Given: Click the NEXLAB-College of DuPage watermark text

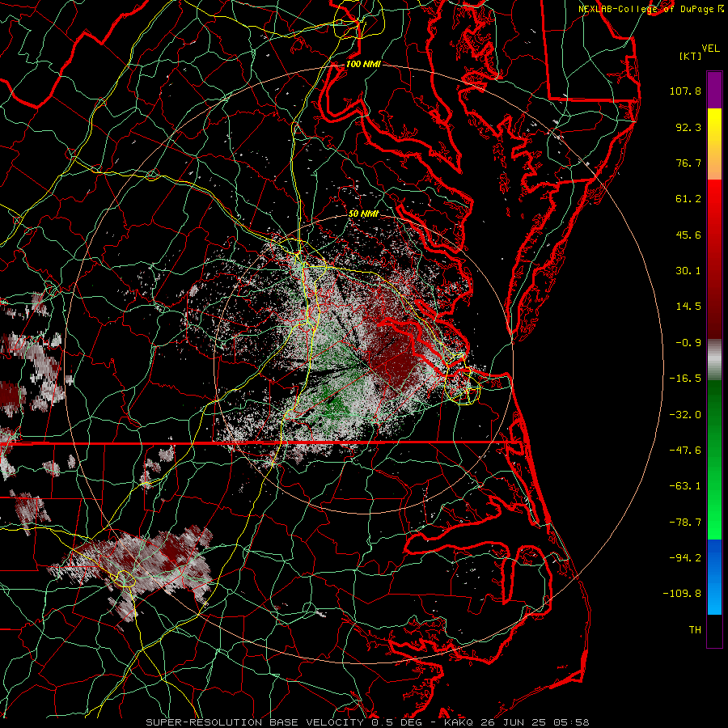Looking at the screenshot, I should click(650, 9).
